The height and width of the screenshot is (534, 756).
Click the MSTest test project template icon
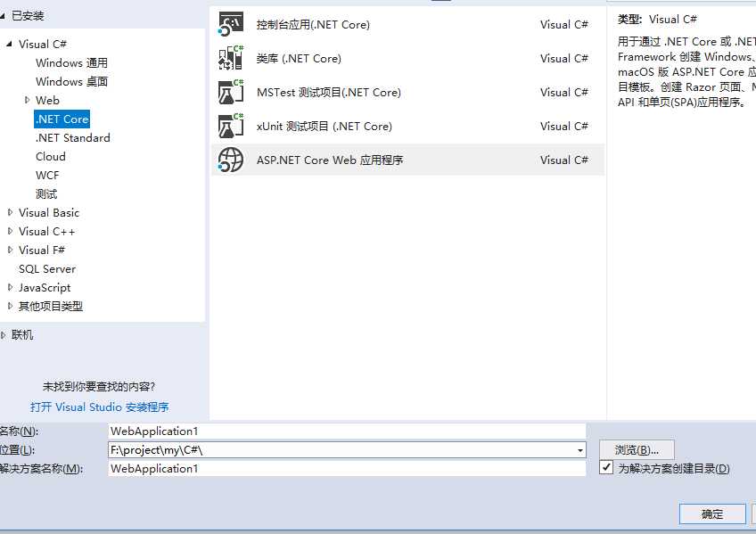[x=231, y=92]
